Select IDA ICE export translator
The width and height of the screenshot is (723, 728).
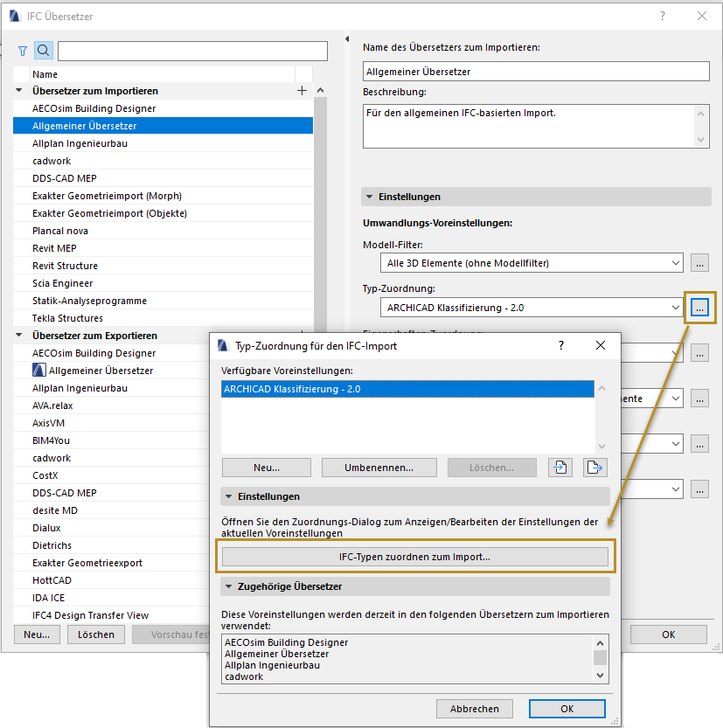[111, 598]
